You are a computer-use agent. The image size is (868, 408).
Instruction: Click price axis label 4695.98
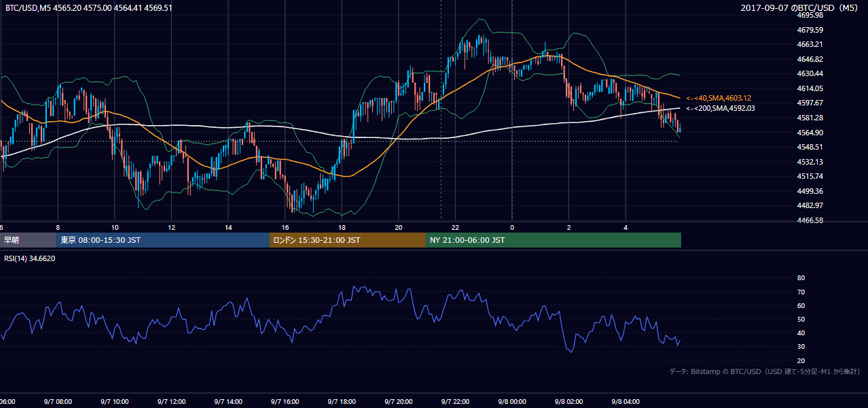810,15
